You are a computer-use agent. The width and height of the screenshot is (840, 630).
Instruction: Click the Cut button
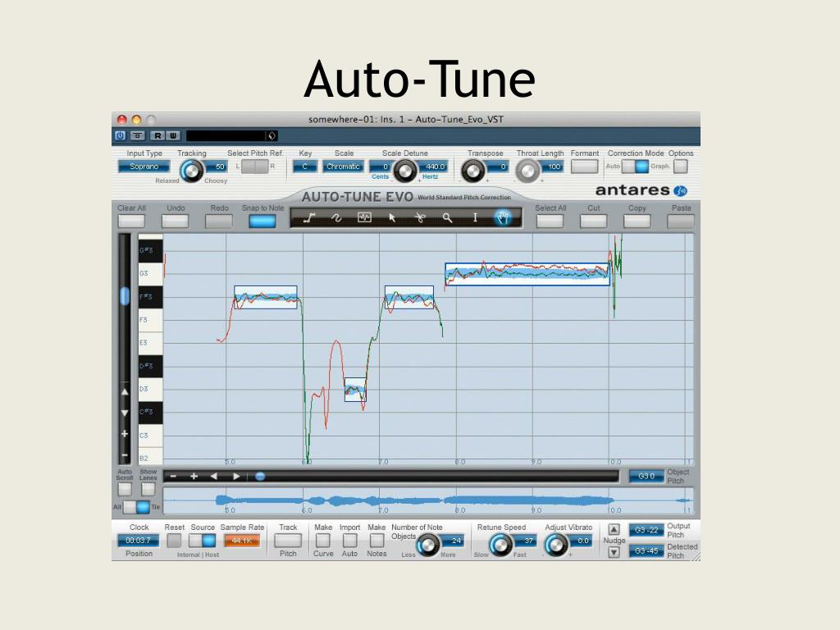pyautogui.click(x=594, y=221)
